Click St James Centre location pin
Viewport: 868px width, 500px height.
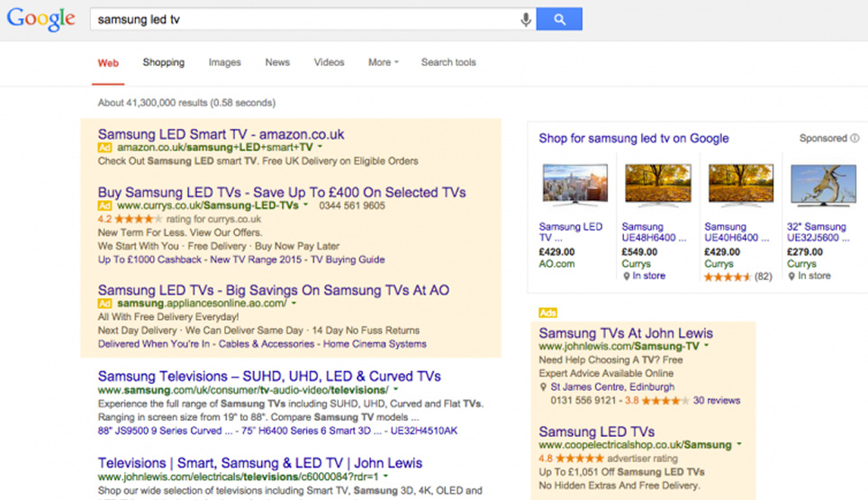543,387
